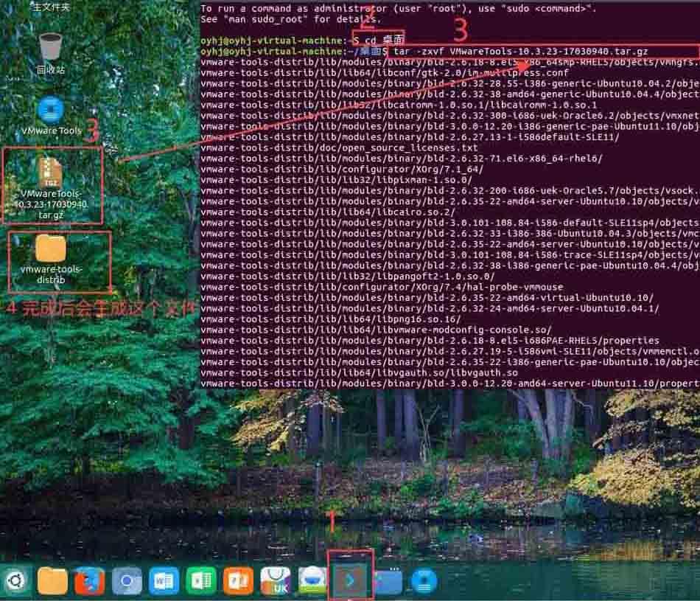The width and height of the screenshot is (700, 601).
Task: Select the VMware Tools disc desktop icon
Action: coord(52,115)
